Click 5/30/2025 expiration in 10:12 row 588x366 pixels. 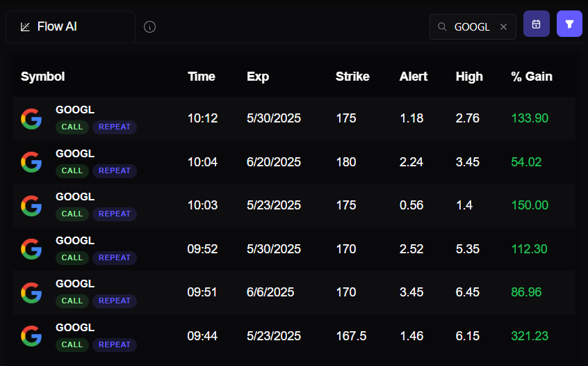pyautogui.click(x=274, y=118)
